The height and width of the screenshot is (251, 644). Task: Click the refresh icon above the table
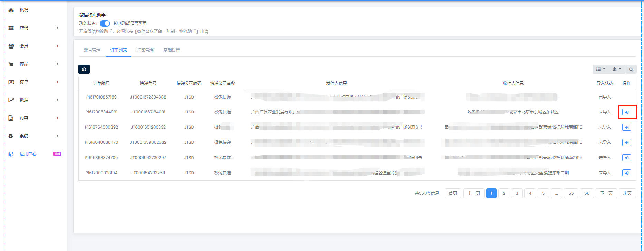click(84, 69)
